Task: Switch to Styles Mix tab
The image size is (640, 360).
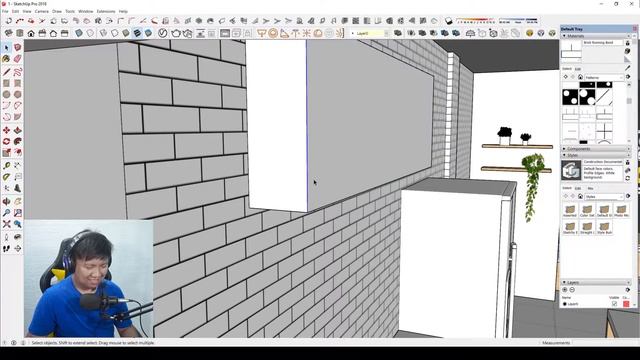Action: click(590, 188)
